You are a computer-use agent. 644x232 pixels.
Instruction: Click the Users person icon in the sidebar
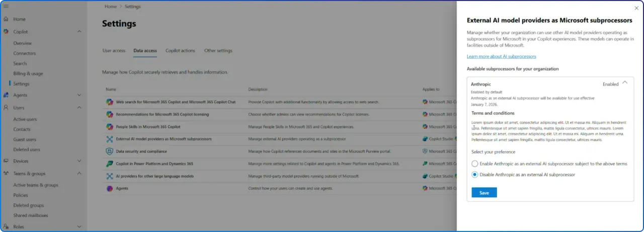pos(6,107)
